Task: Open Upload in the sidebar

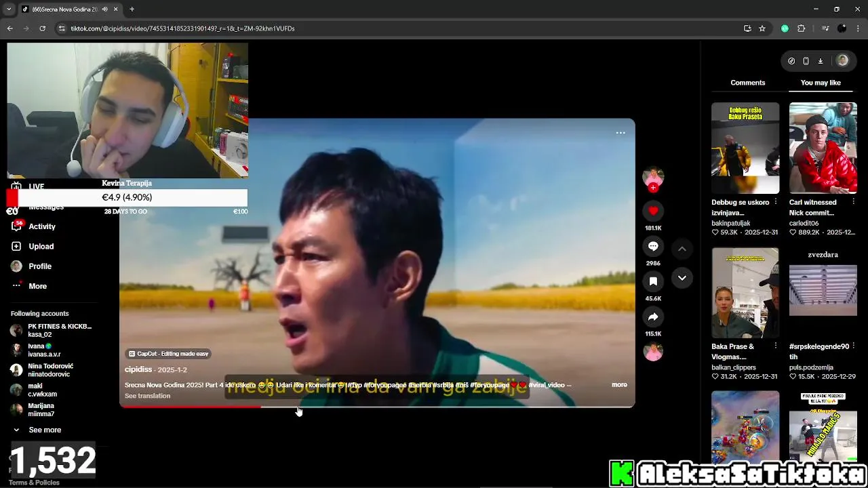Action: pyautogui.click(x=33, y=246)
